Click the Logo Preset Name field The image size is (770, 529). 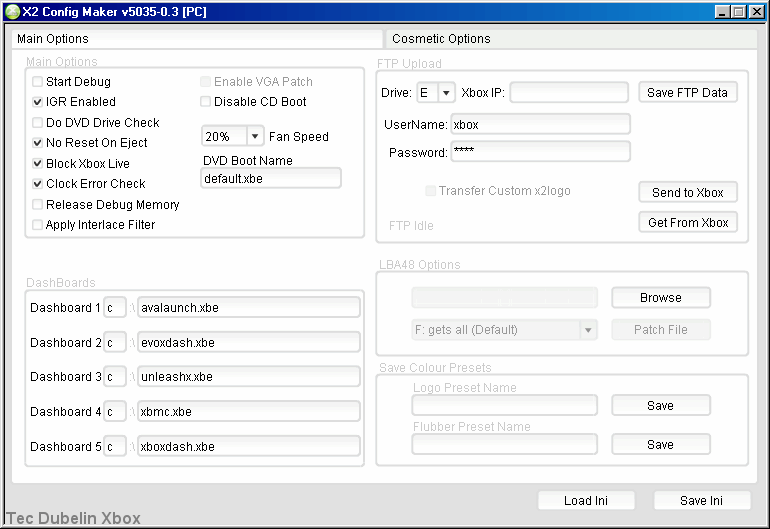click(x=504, y=405)
